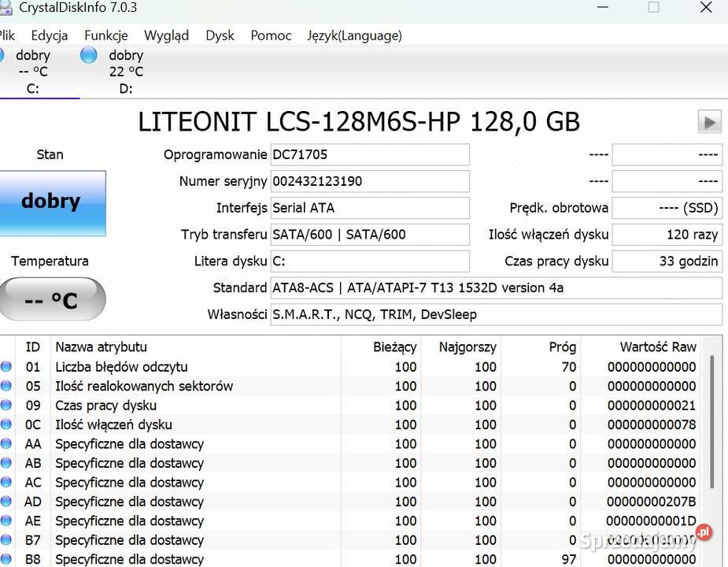Click the next drive arrow icon
Image resolution: width=728 pixels, height=567 pixels.
(709, 121)
